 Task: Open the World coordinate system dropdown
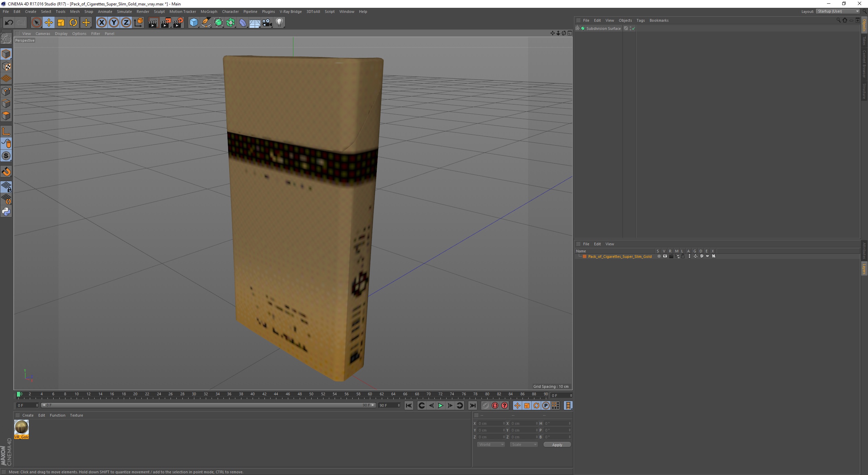pyautogui.click(x=491, y=445)
